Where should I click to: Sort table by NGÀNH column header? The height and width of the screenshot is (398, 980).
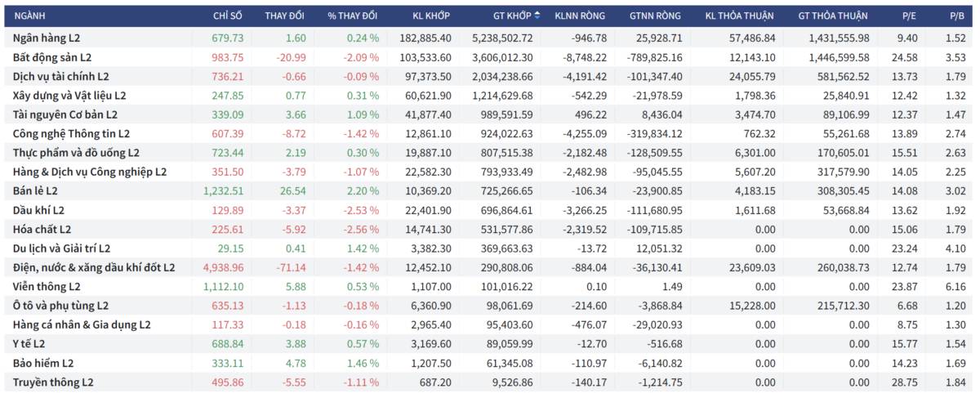[33, 16]
